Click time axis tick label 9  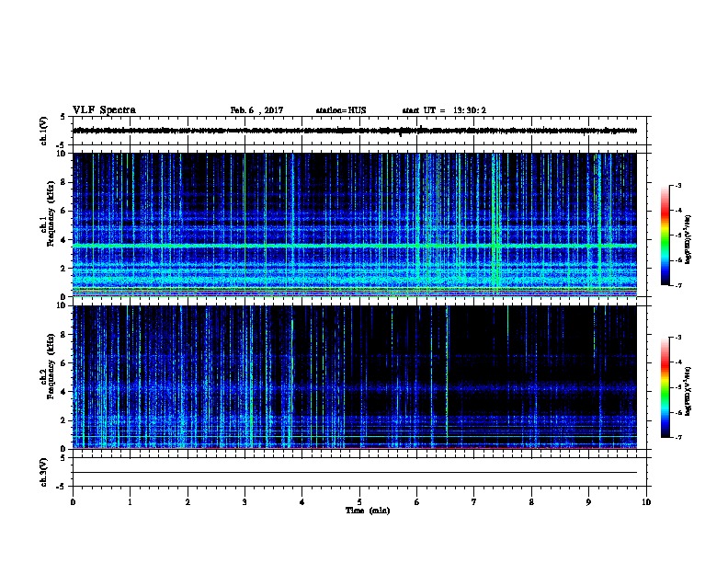[x=588, y=501]
